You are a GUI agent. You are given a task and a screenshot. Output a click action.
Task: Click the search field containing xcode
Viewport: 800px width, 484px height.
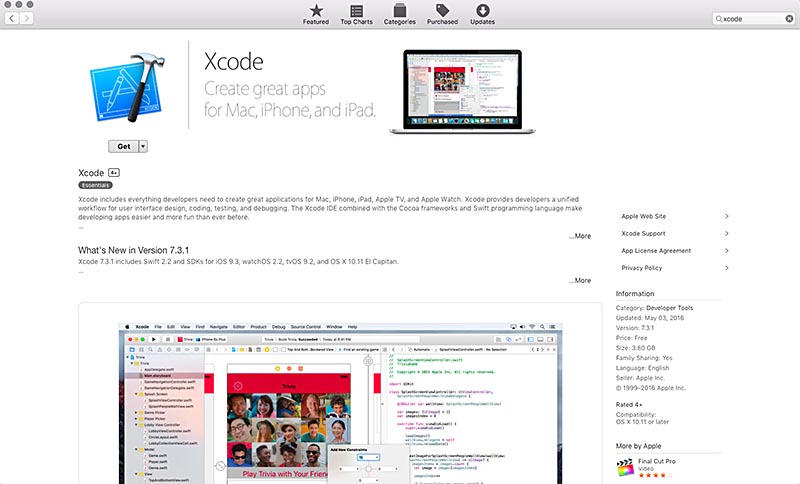(755, 19)
